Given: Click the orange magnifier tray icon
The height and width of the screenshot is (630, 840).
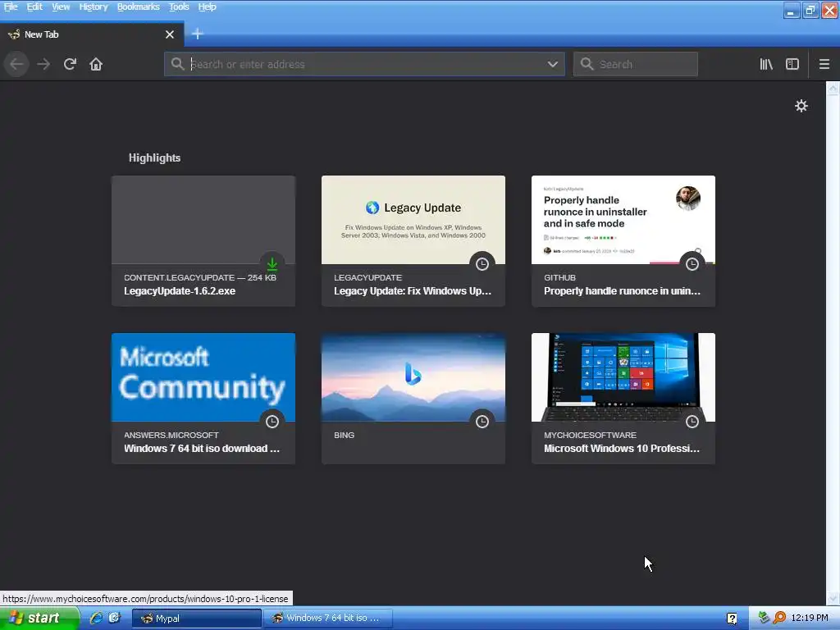Looking at the screenshot, I should click(779, 618).
